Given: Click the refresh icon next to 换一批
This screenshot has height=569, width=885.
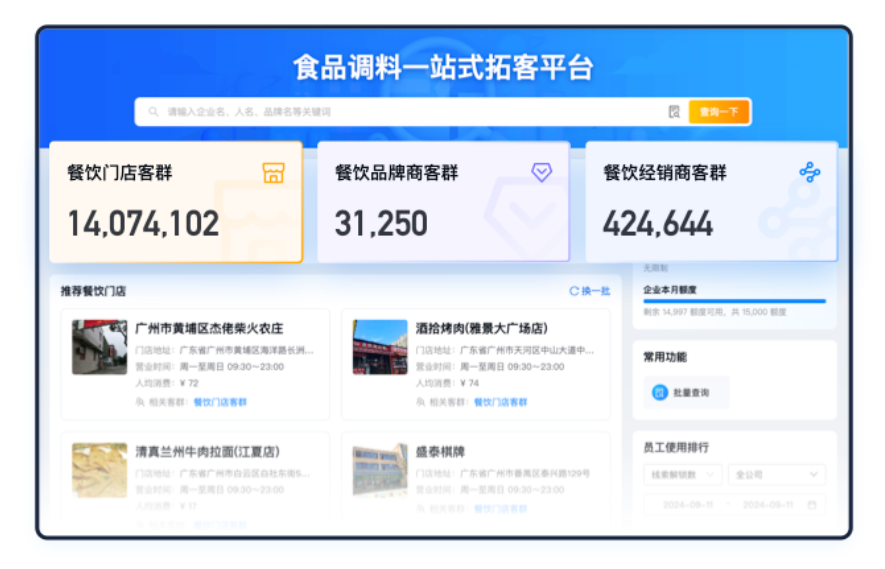Looking at the screenshot, I should 574,291.
